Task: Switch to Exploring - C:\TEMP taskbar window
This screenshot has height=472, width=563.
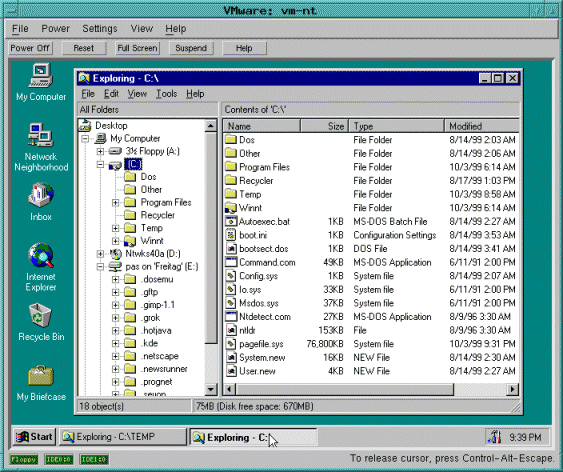Action: click(x=122, y=437)
